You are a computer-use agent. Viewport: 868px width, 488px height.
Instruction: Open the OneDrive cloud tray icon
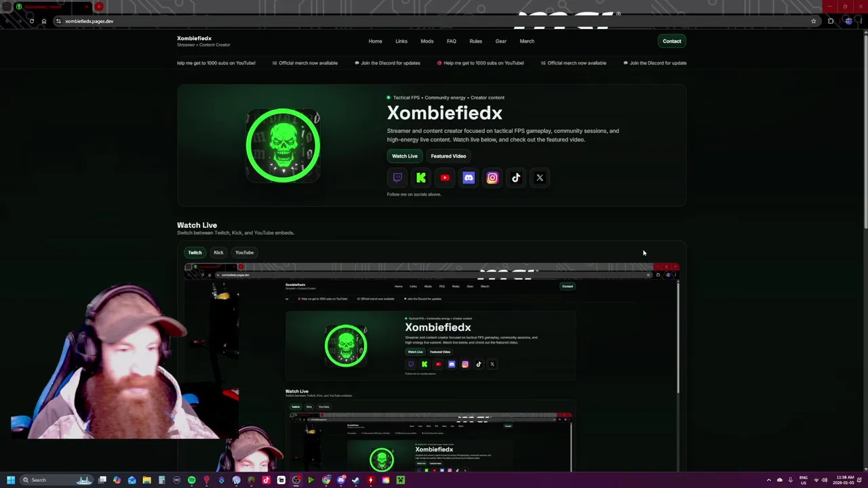coord(780,480)
